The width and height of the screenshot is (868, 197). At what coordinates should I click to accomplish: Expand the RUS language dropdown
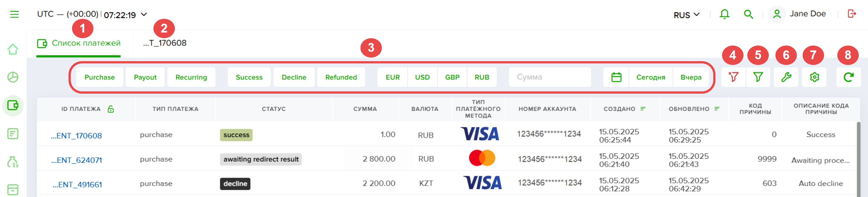687,15
